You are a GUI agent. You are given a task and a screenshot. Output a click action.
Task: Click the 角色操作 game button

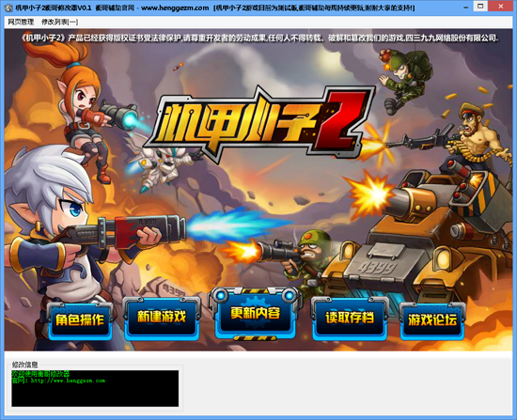click(80, 320)
